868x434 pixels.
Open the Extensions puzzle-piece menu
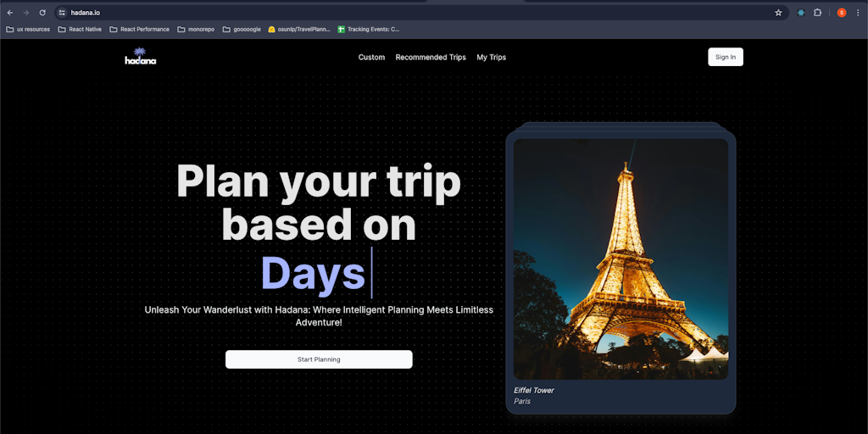tap(818, 12)
